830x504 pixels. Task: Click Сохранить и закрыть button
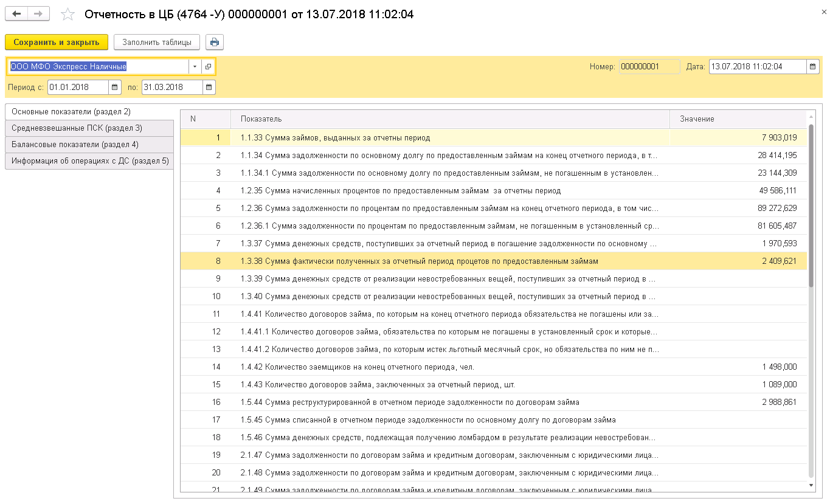(57, 42)
